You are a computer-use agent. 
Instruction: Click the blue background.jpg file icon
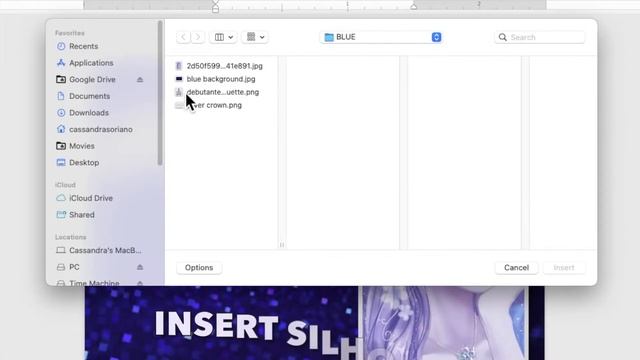coord(179,79)
